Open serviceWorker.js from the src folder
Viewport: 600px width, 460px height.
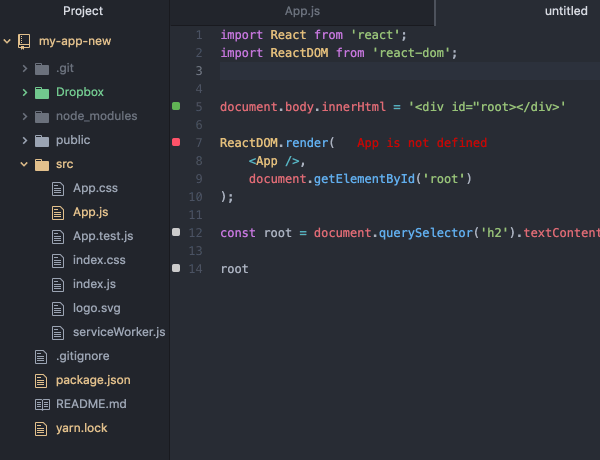pyautogui.click(x=119, y=332)
